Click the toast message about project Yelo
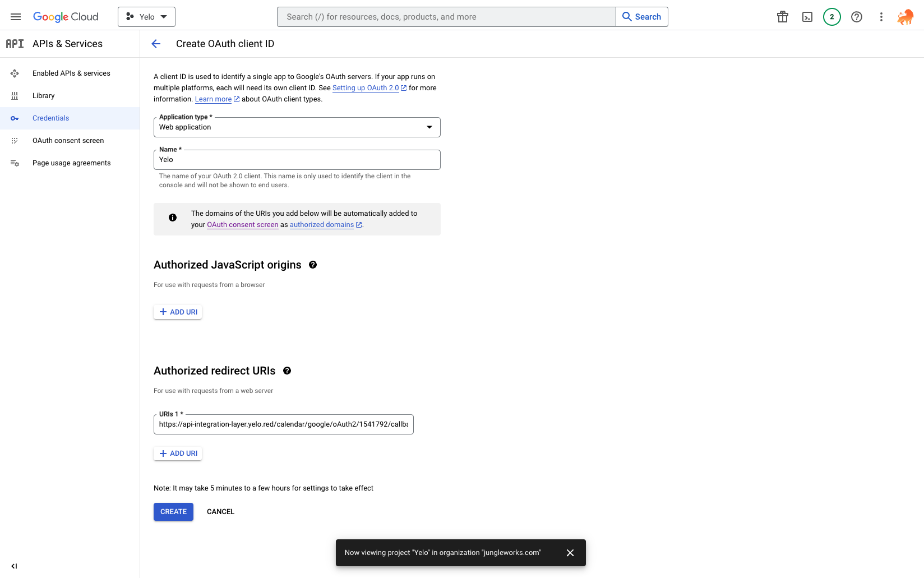This screenshot has width=924, height=578. (443, 553)
